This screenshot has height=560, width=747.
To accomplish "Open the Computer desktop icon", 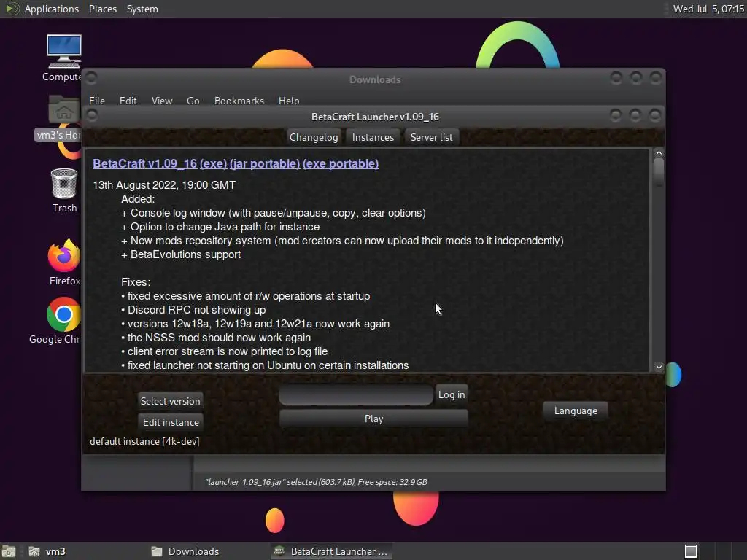I will pyautogui.click(x=63, y=57).
